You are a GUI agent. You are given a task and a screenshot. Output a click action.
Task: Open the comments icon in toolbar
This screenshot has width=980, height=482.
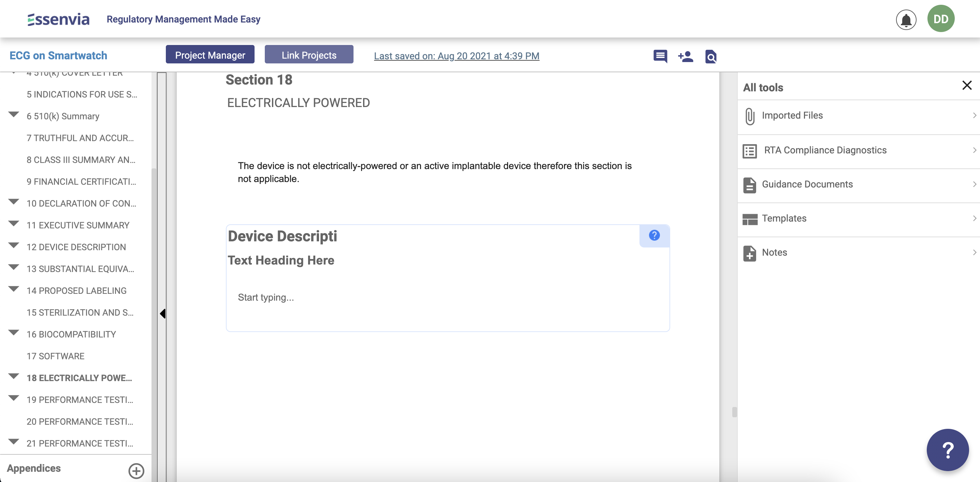(x=660, y=56)
